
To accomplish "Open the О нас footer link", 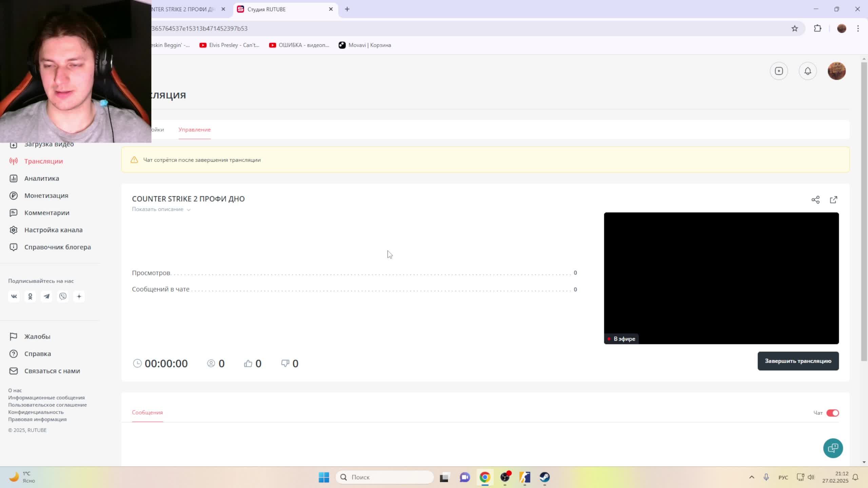I will (x=15, y=390).
